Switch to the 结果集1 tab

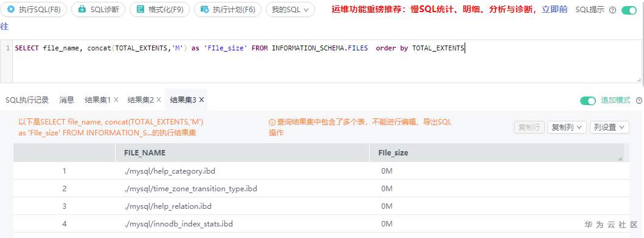click(98, 100)
